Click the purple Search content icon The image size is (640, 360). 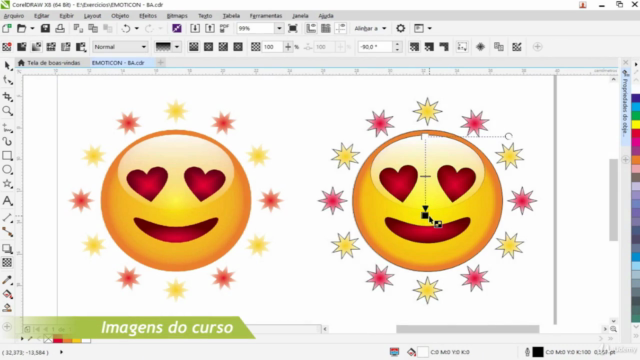(x=177, y=28)
